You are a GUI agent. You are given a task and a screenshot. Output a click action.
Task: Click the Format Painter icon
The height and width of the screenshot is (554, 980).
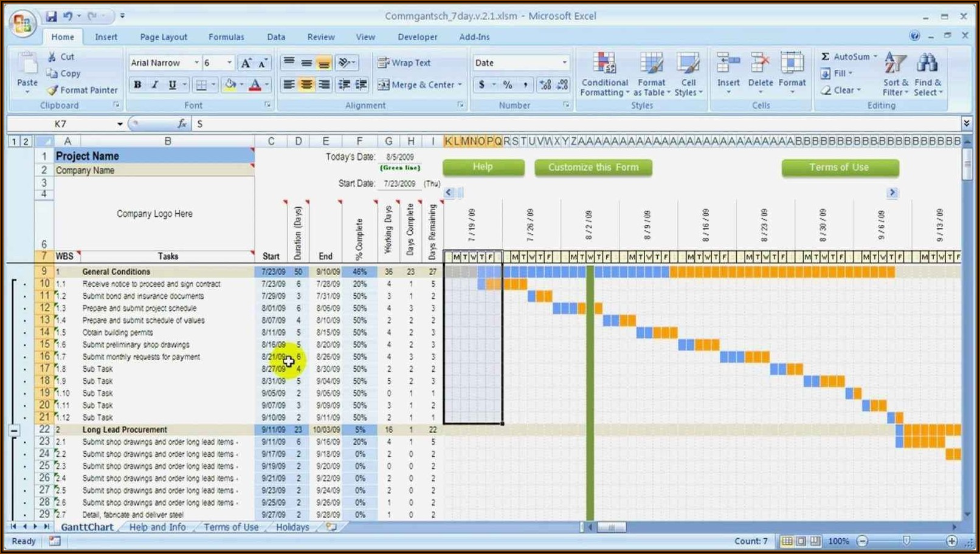pos(53,90)
